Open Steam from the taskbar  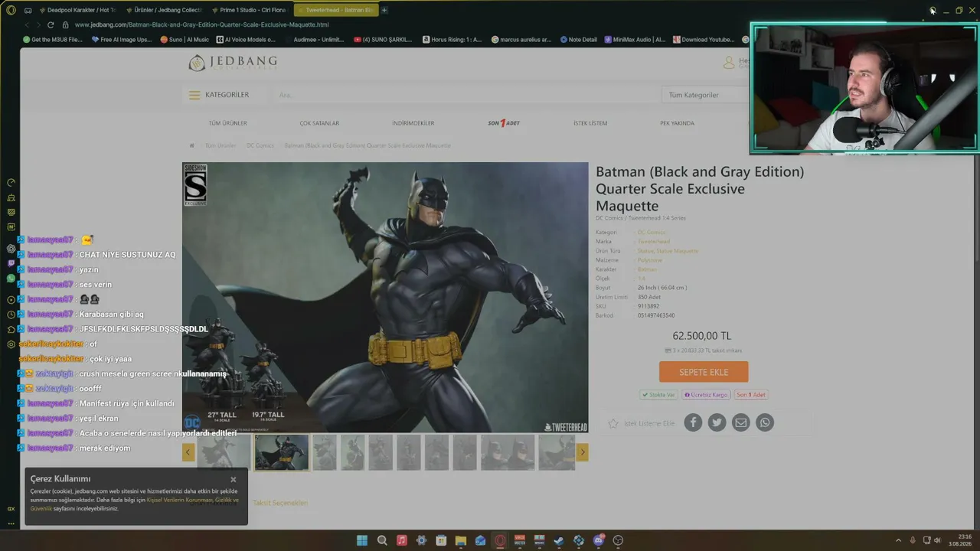click(x=559, y=540)
